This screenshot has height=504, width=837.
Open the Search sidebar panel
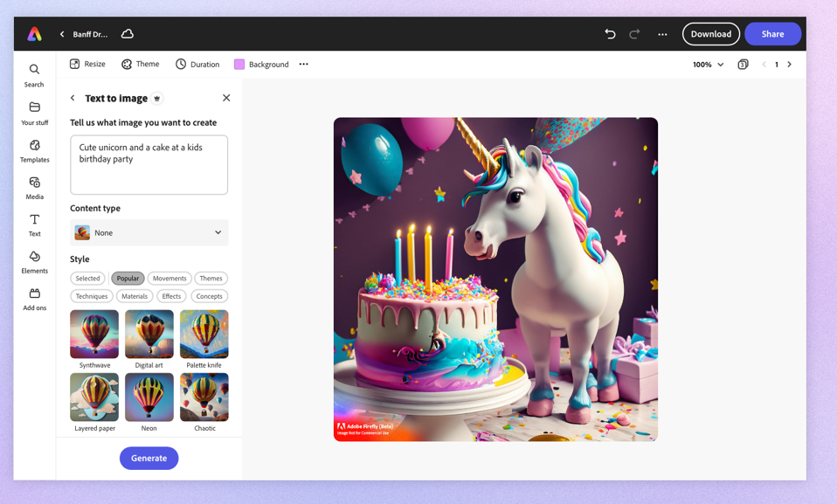(x=34, y=75)
